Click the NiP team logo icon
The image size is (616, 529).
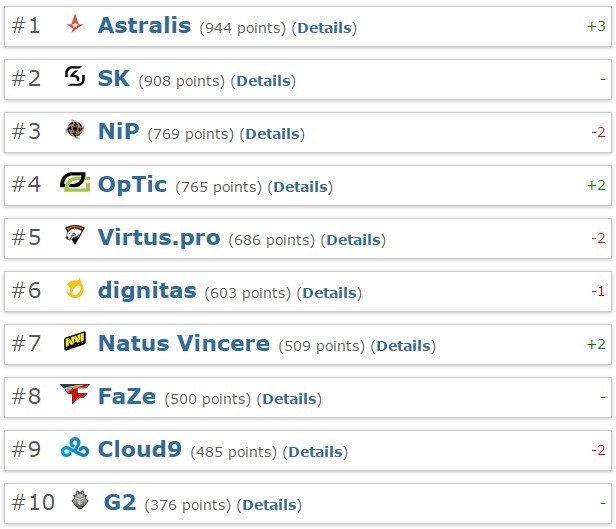(75, 130)
